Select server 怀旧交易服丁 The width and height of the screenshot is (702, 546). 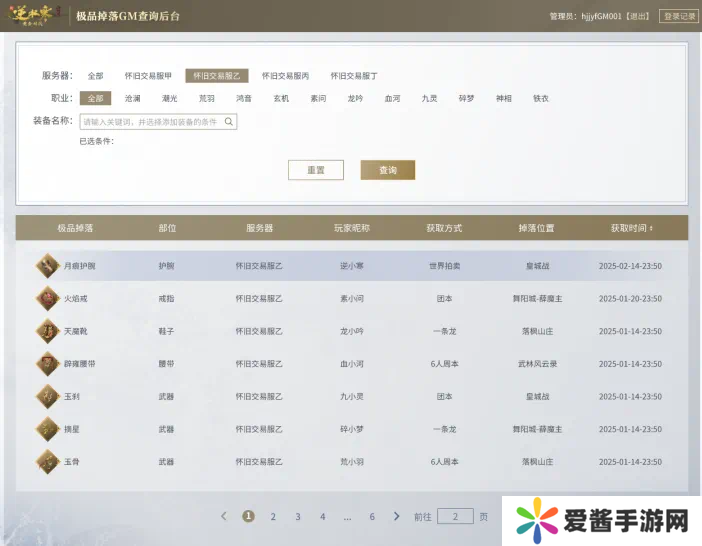[x=354, y=76]
